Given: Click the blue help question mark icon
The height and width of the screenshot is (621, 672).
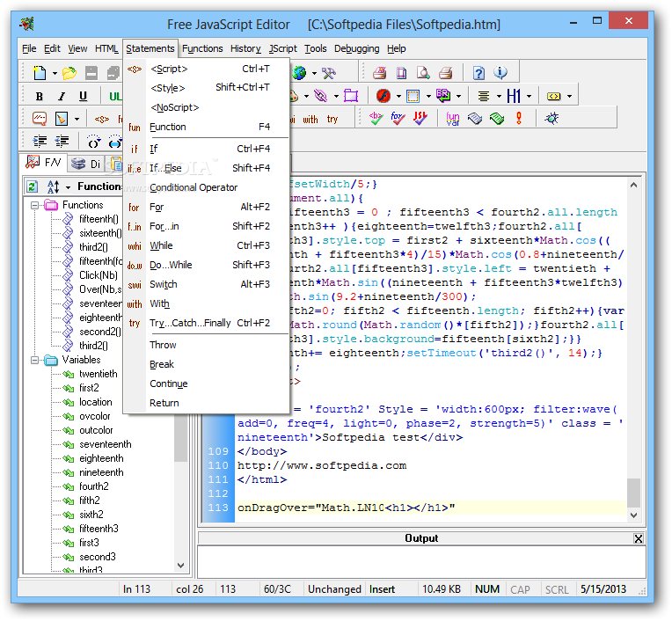Looking at the screenshot, I should click(x=478, y=73).
